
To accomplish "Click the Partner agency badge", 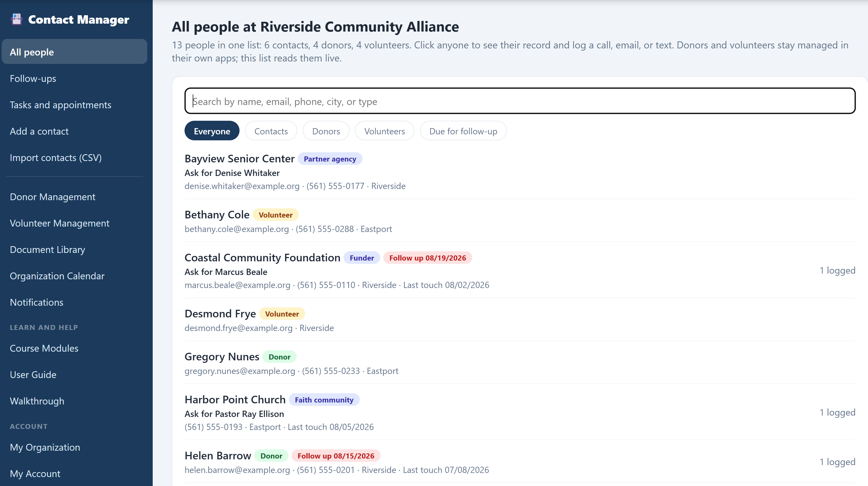I will point(330,159).
